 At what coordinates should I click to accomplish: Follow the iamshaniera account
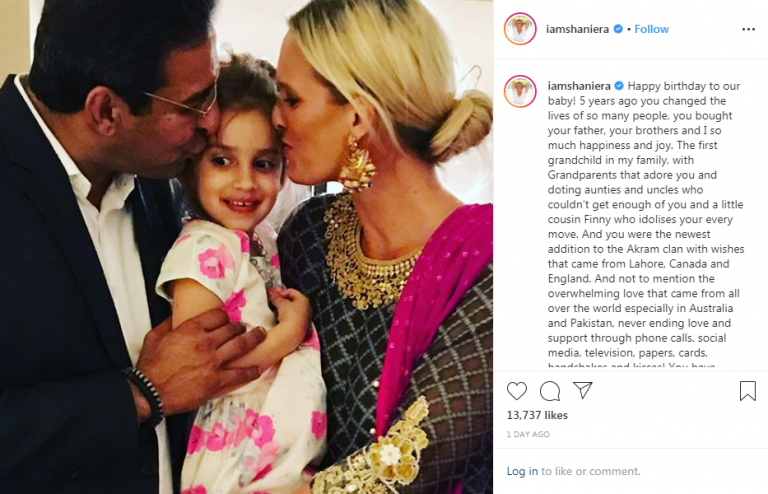651,29
